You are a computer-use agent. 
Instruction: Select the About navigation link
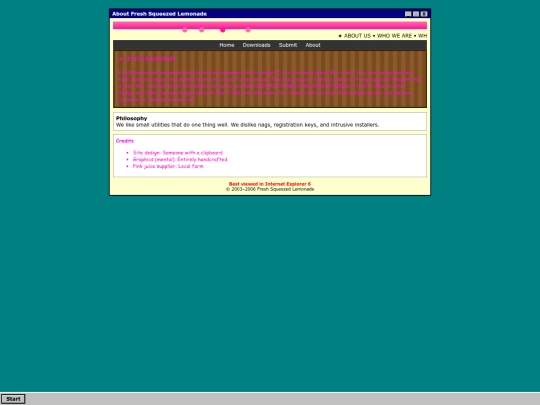[313, 45]
